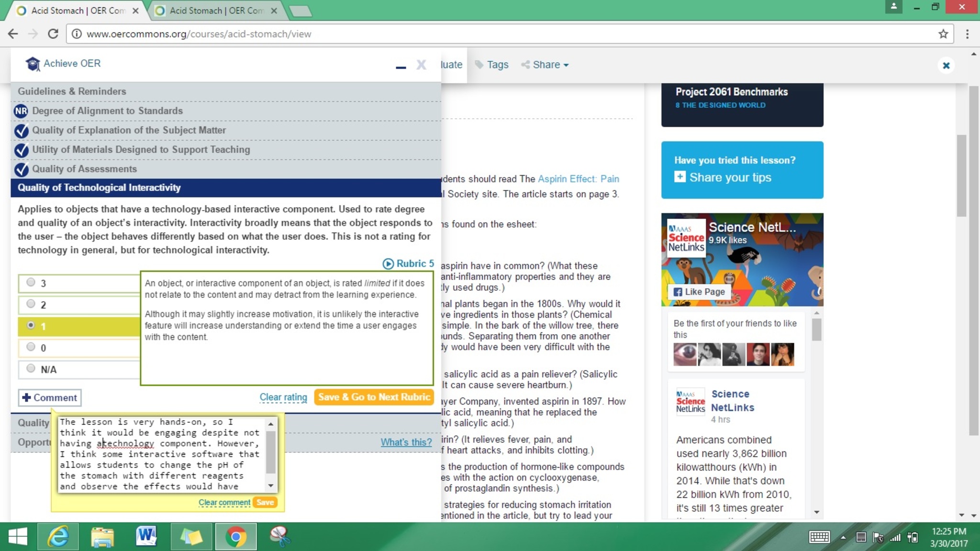Click the Snipping Tool taskbar icon
This screenshot has width=980, height=551.
pyautogui.click(x=280, y=536)
